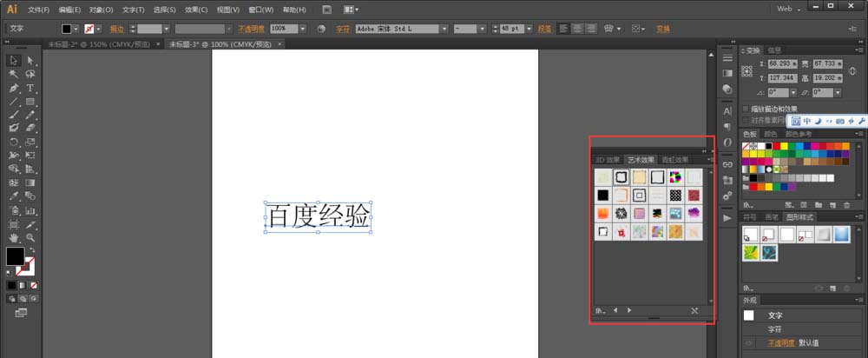The width and height of the screenshot is (868, 358).
Task: Open the Links panel chain icon
Action: [x=727, y=164]
